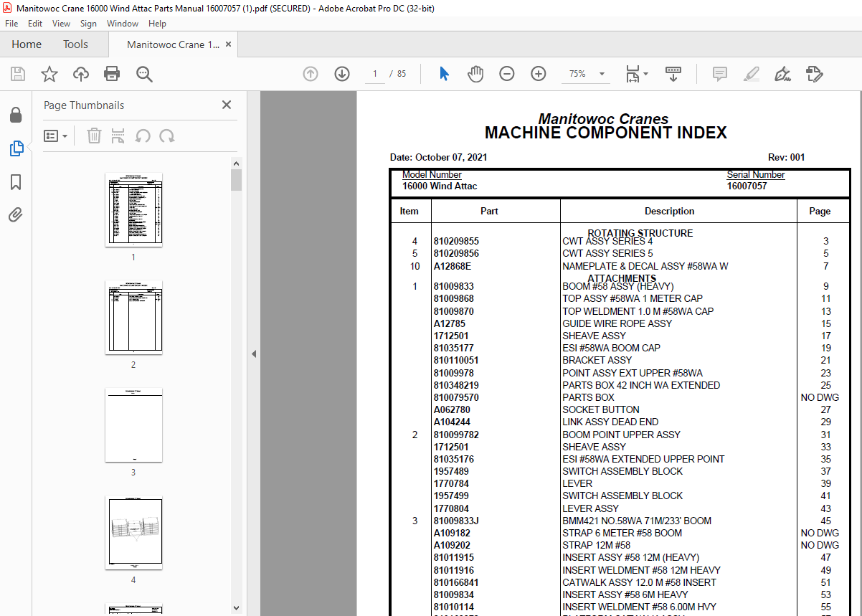Viewport: 862px width, 616px height.
Task: Select page 4 thumbnail
Action: point(133,532)
